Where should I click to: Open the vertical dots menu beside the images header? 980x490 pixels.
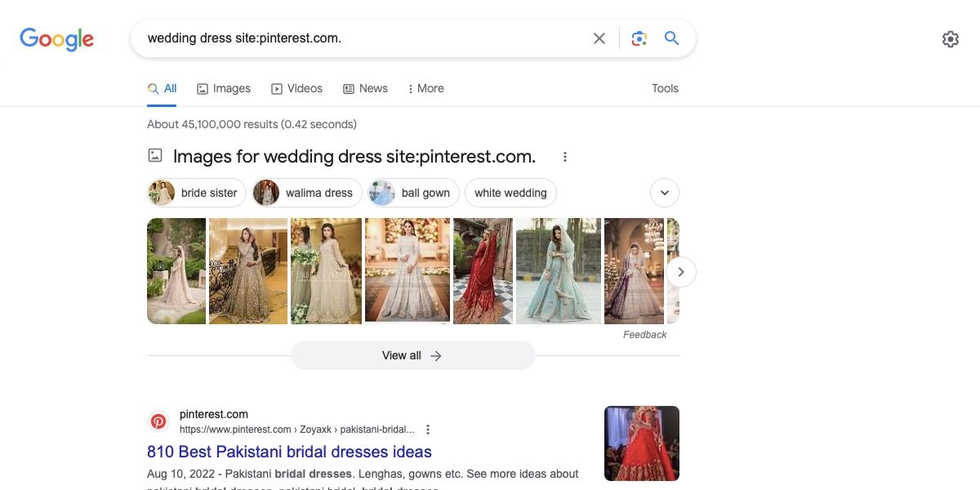click(565, 156)
